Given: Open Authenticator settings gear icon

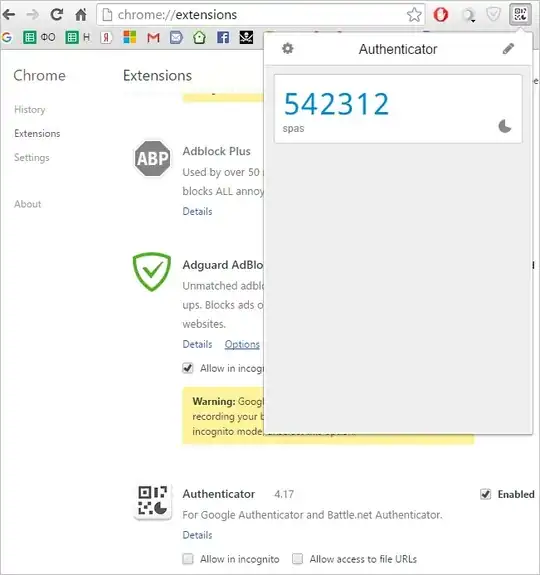Looking at the screenshot, I should pyautogui.click(x=288, y=48).
